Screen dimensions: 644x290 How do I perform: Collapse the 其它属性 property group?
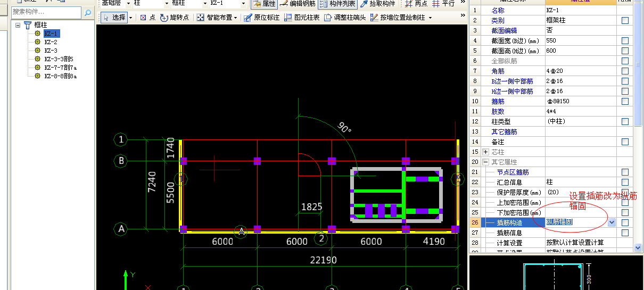pos(485,162)
